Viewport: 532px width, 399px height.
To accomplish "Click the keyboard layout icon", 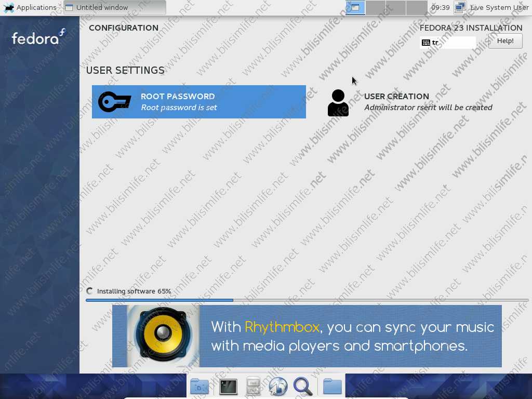I will click(x=426, y=43).
